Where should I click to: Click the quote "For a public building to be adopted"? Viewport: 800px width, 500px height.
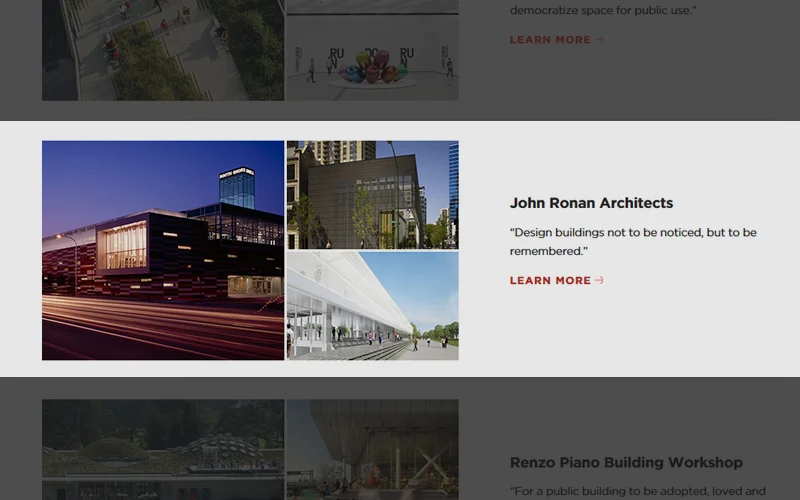click(637, 491)
